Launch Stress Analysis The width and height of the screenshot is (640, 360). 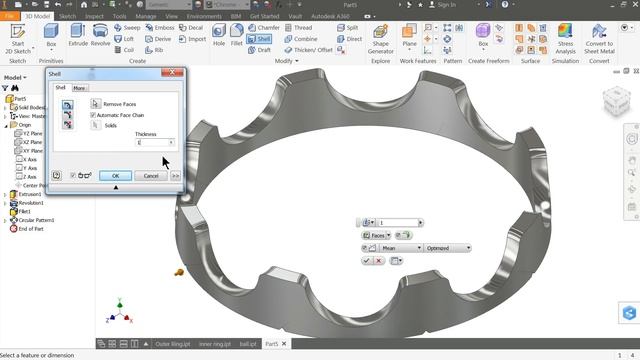pyautogui.click(x=565, y=39)
